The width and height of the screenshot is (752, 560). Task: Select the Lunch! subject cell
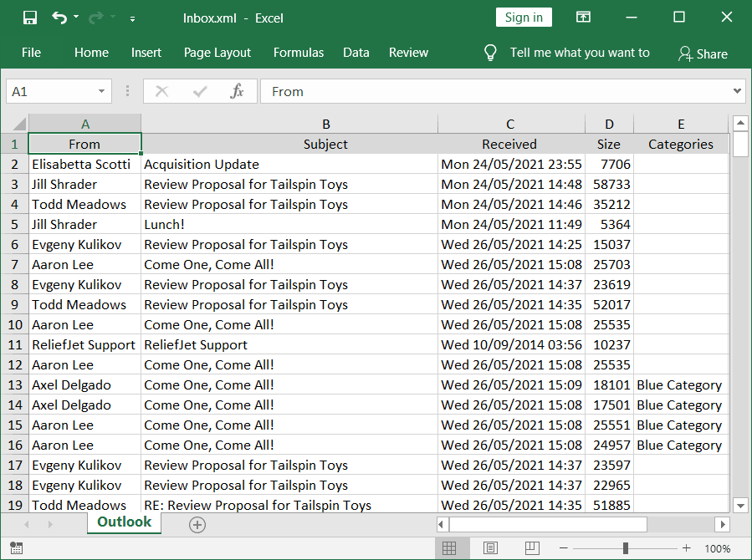click(289, 225)
